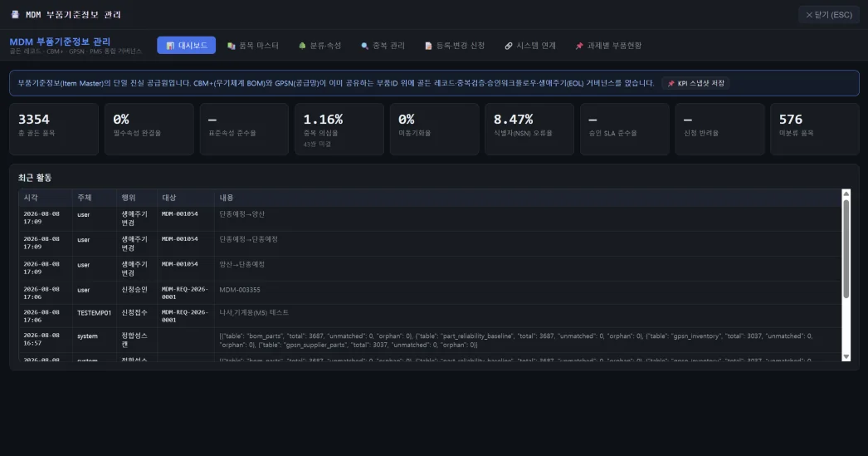Click the green 분류·속성 tab icon
This screenshot has width=868, height=456.
[302, 46]
